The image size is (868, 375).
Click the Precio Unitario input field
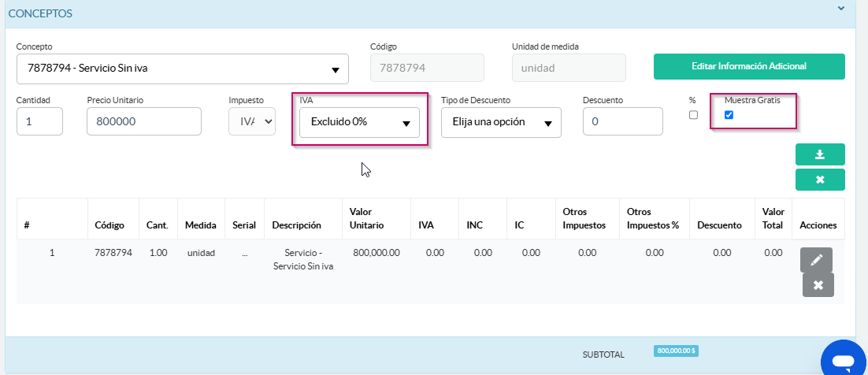click(x=143, y=121)
